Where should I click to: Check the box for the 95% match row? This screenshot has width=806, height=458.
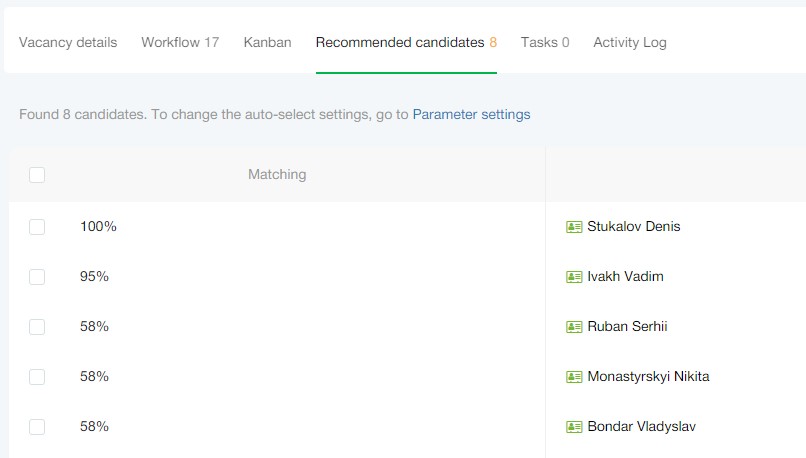[x=37, y=277]
